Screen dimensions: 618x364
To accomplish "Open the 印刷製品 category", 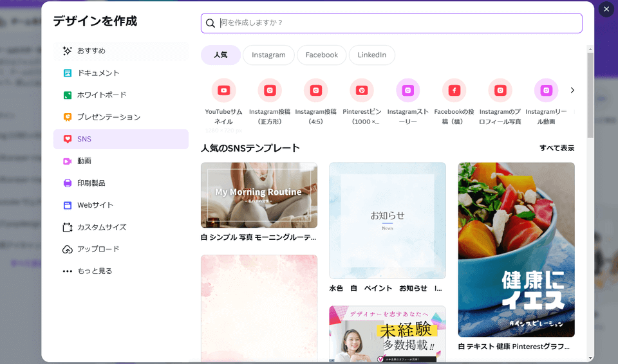I will tap(121, 183).
